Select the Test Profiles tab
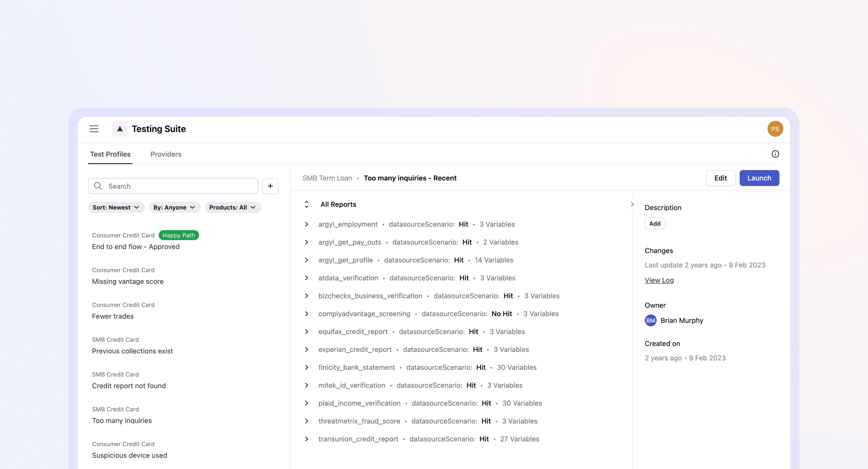The height and width of the screenshot is (469, 868). pyautogui.click(x=110, y=154)
